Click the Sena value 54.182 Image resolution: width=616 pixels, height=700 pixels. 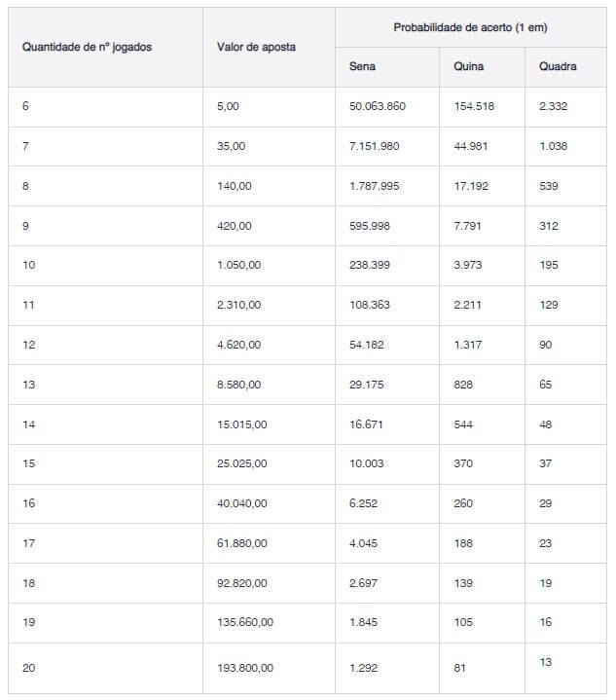(366, 345)
